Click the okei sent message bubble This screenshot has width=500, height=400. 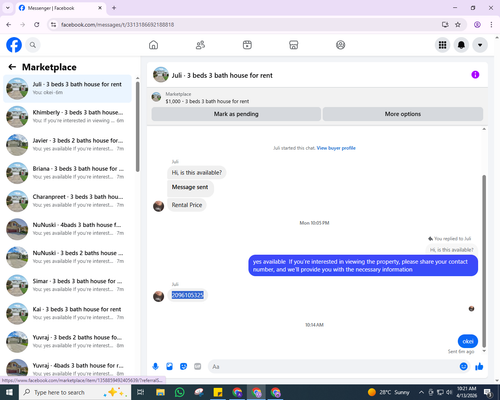tap(468, 341)
